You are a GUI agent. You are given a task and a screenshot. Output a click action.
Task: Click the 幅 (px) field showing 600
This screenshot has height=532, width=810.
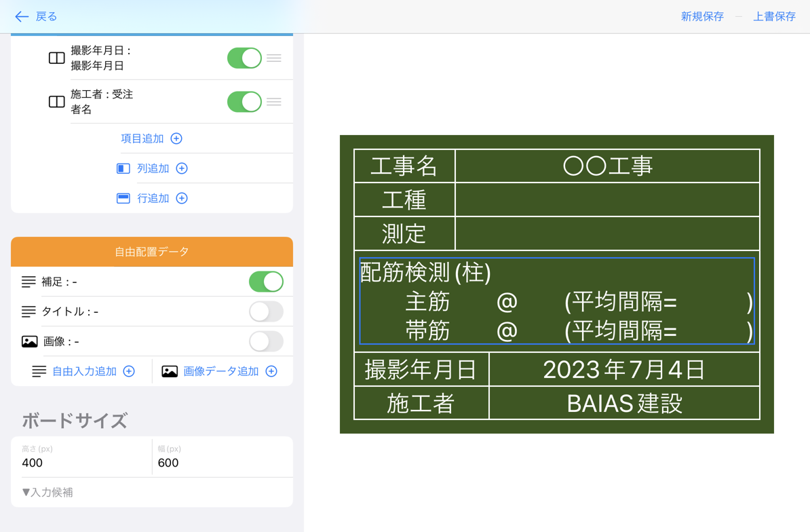(223, 457)
